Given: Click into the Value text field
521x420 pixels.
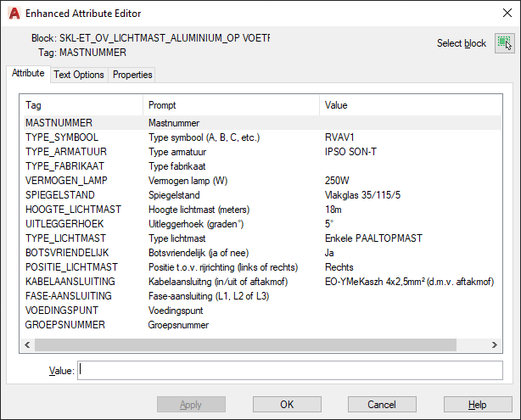Looking at the screenshot, I should pyautogui.click(x=289, y=370).
